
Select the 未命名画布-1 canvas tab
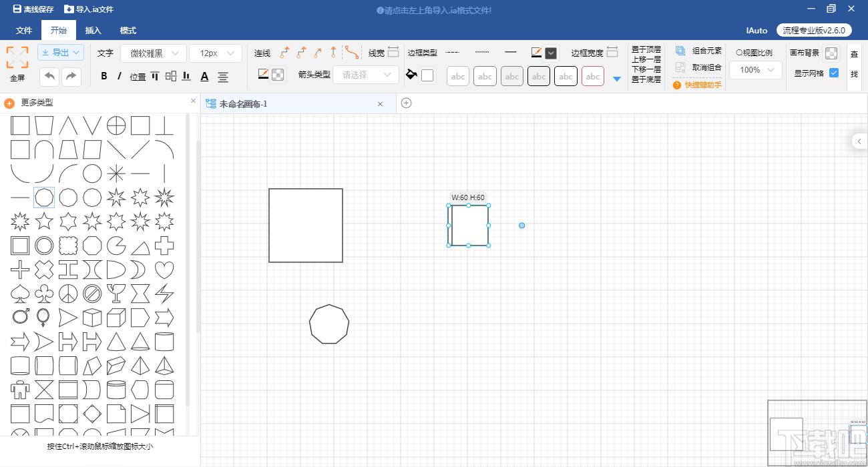(x=298, y=103)
